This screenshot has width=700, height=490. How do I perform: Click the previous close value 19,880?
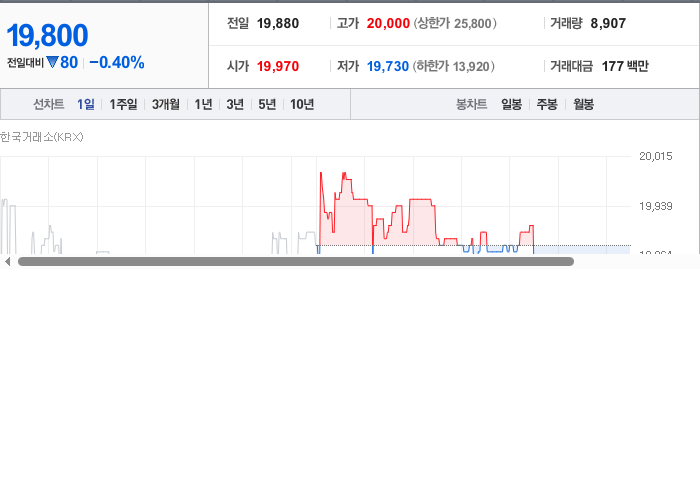click(278, 23)
